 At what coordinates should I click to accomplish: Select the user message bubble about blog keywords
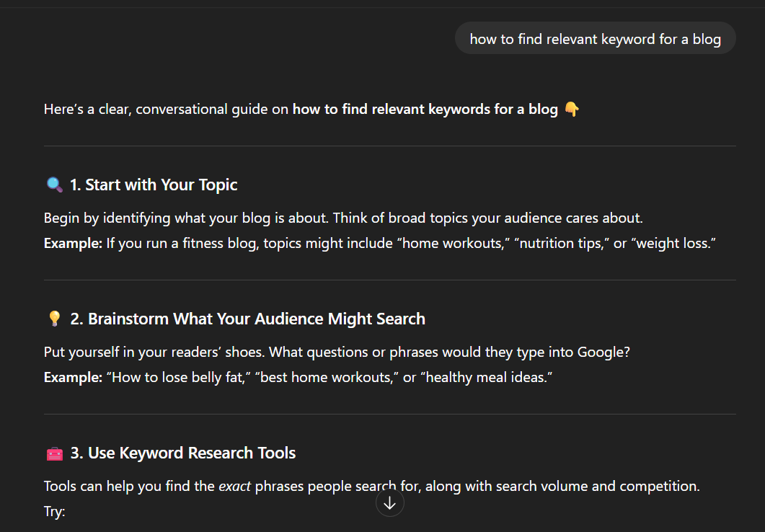tap(595, 39)
